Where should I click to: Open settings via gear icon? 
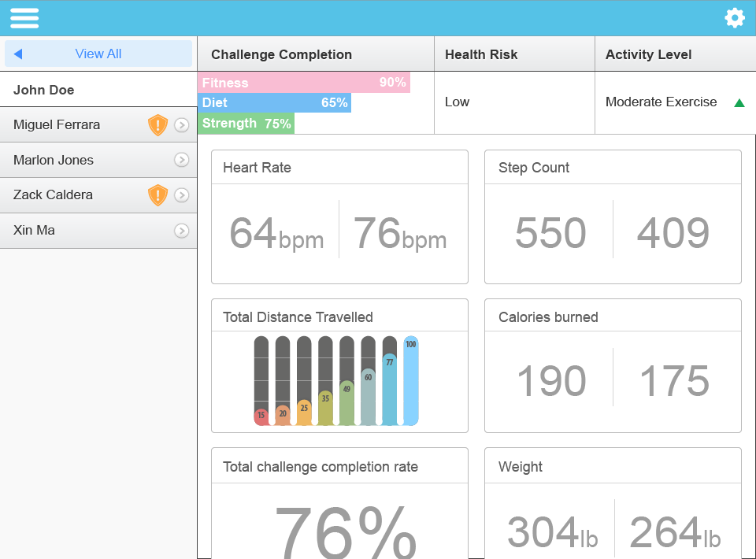click(734, 18)
